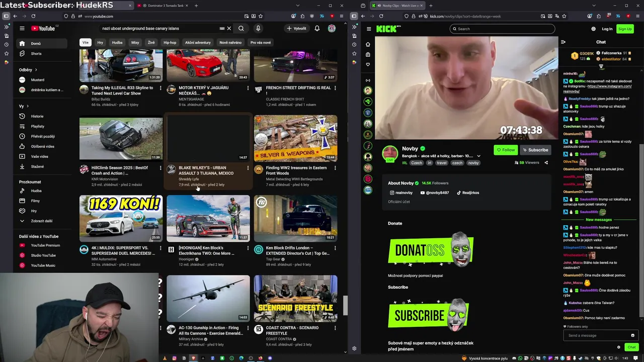Start voice search with the microphone icon
The height and width of the screenshot is (362, 644).
tap(258, 29)
